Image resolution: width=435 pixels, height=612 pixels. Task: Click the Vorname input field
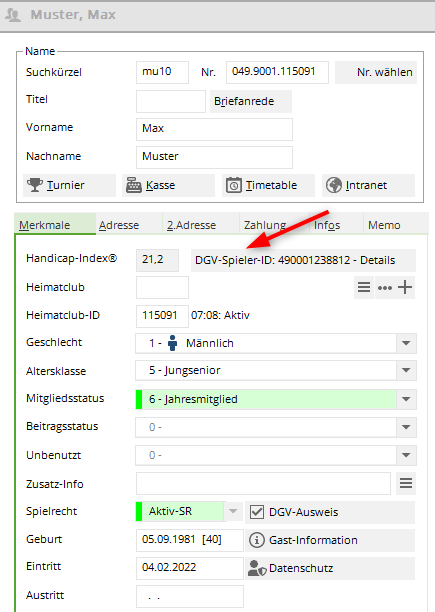coord(214,129)
